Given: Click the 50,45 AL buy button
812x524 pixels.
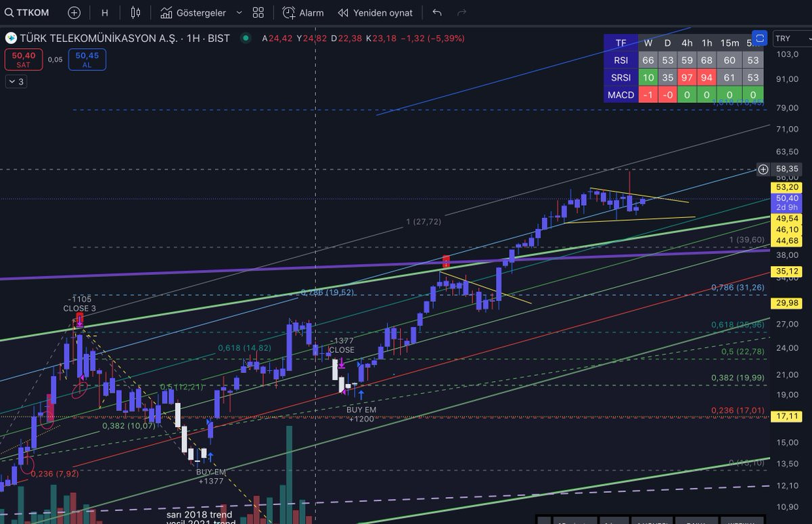Looking at the screenshot, I should pos(87,60).
